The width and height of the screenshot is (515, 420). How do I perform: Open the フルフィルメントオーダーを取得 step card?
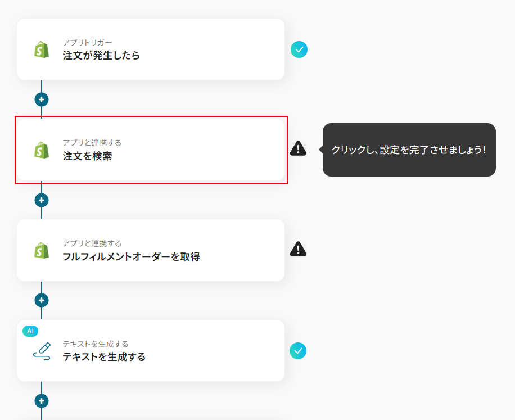(151, 250)
